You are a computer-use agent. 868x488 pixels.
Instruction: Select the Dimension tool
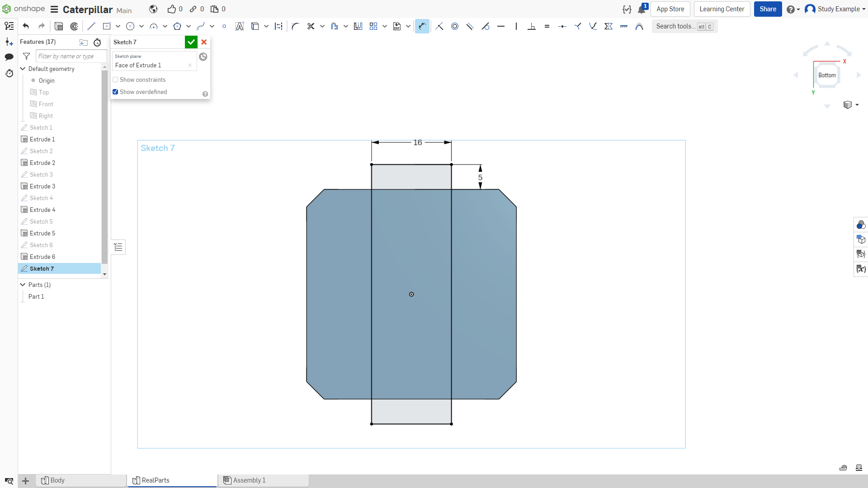[422, 26]
